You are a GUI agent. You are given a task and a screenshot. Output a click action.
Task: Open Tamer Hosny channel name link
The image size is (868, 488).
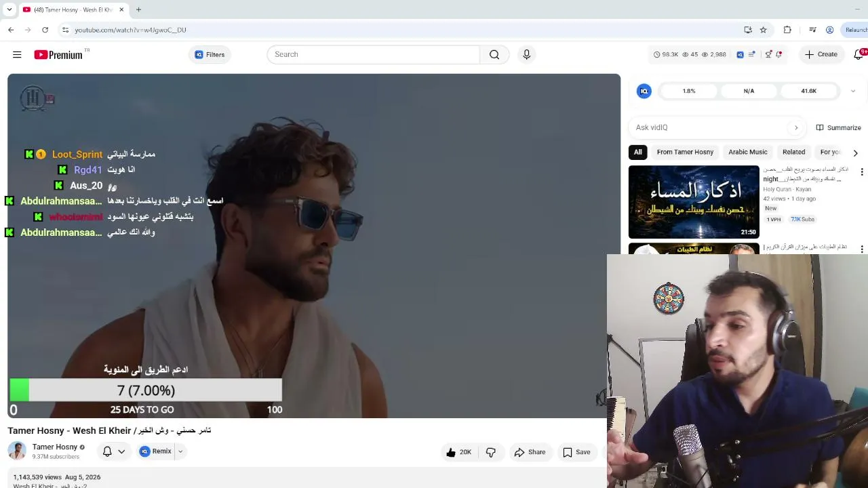(x=55, y=447)
